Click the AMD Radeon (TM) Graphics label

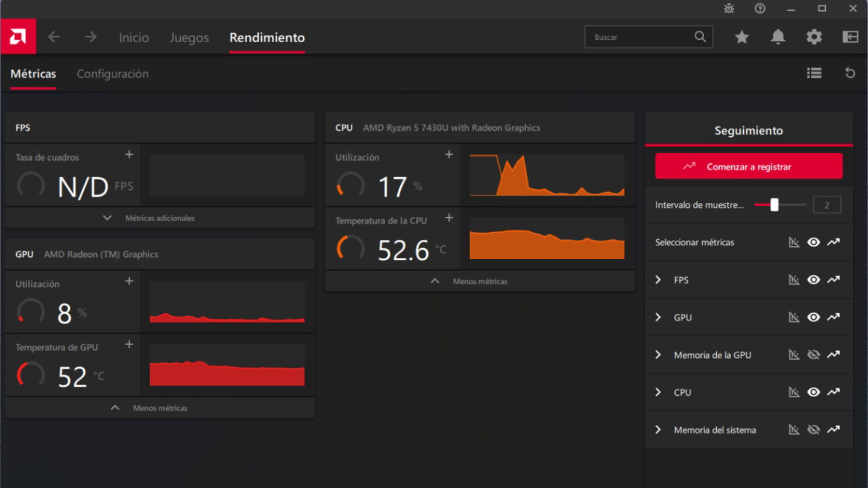[101, 254]
